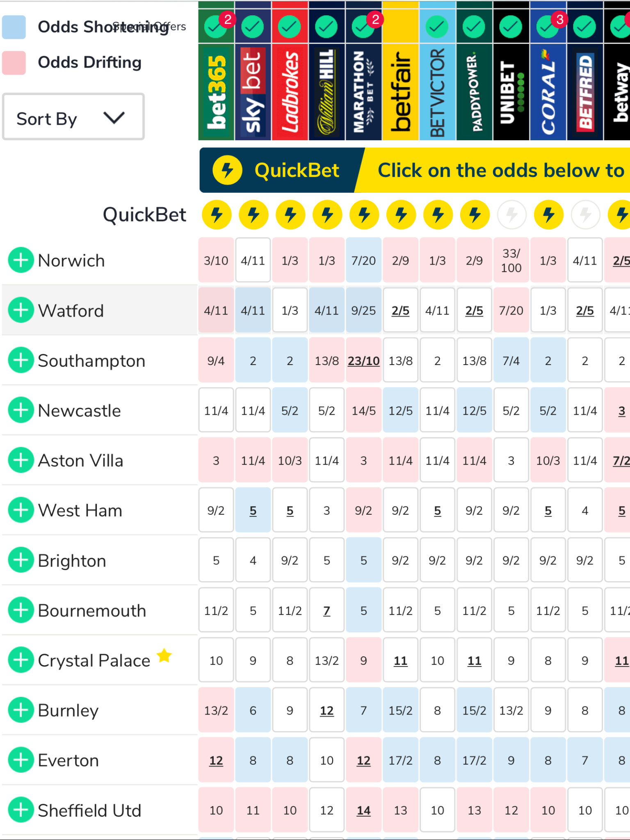
Task: Expand the Burnley row
Action: coord(21,710)
